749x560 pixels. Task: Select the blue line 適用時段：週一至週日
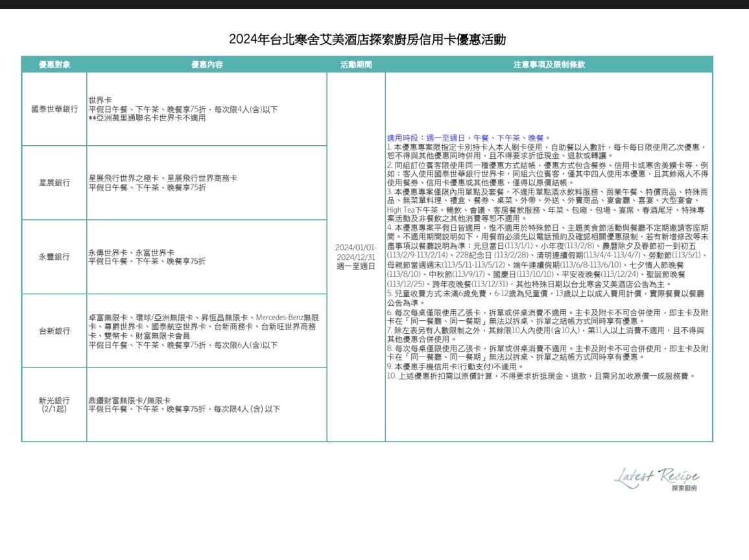point(469,138)
